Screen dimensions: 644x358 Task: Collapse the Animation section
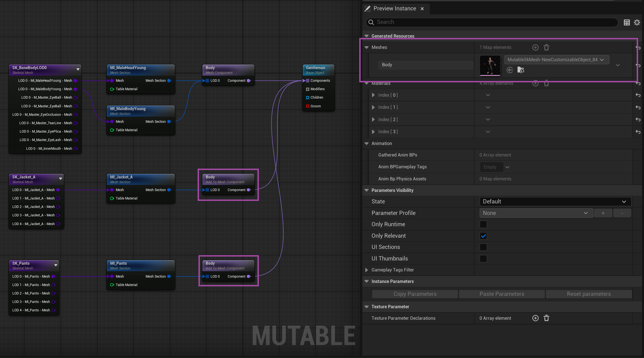point(367,144)
